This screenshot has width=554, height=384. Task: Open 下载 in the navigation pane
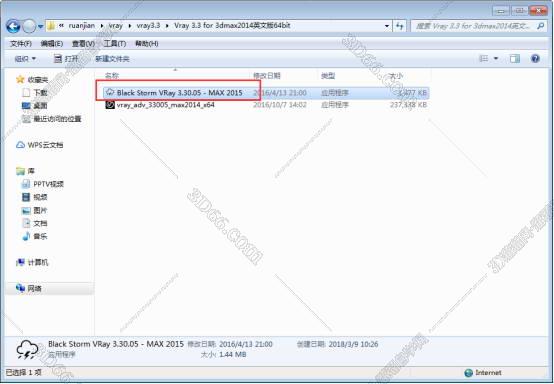pos(40,93)
